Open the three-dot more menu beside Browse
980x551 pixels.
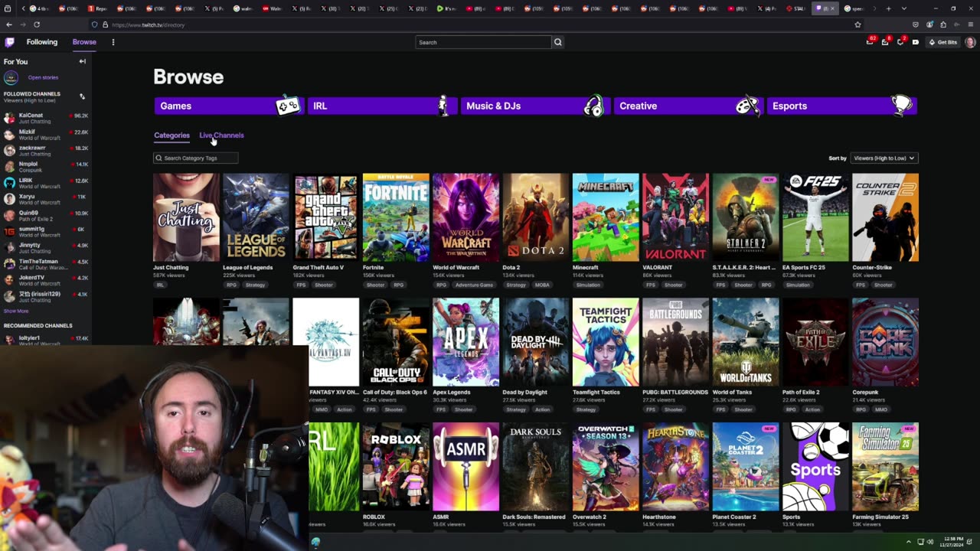(113, 42)
